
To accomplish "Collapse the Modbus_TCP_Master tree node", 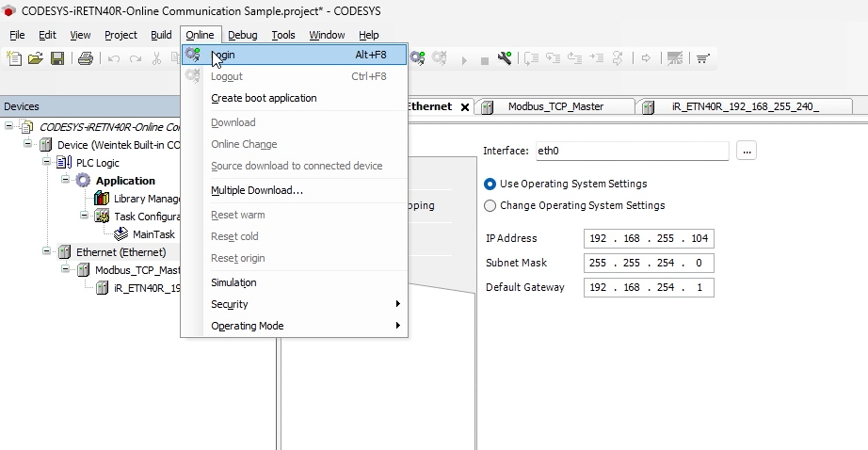I will click(65, 269).
